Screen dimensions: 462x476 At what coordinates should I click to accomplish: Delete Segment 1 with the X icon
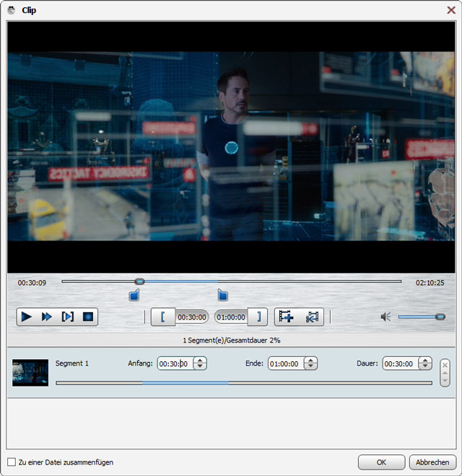pyautogui.click(x=445, y=365)
